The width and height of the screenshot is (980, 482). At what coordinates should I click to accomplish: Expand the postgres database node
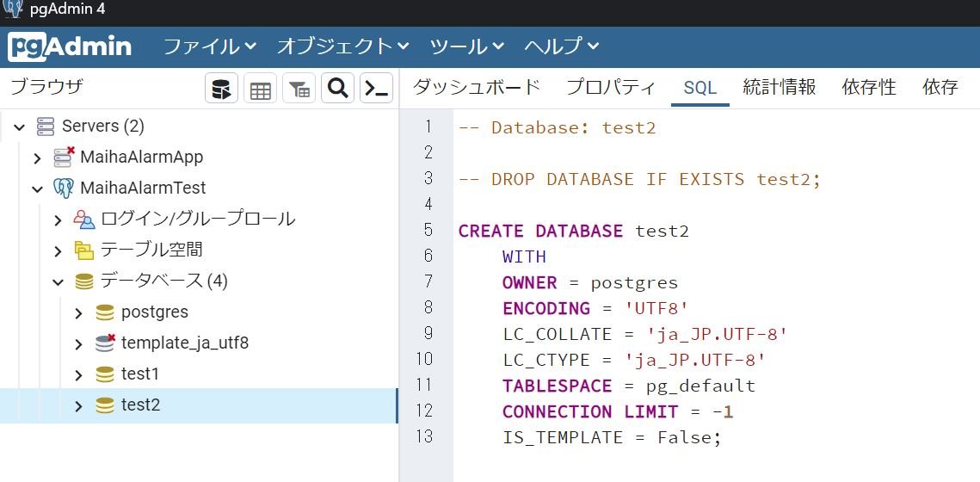(x=78, y=312)
